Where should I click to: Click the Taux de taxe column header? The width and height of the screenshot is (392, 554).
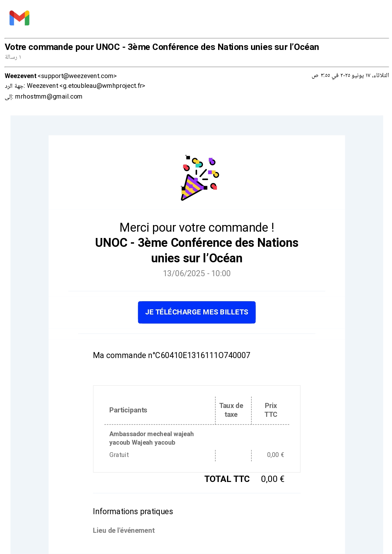231,410
